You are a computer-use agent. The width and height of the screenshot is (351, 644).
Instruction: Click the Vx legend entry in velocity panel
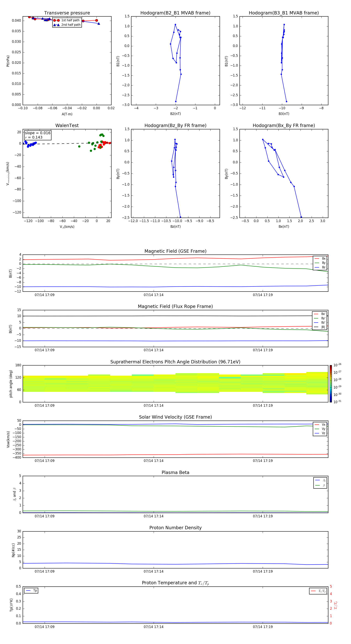(x=320, y=424)
